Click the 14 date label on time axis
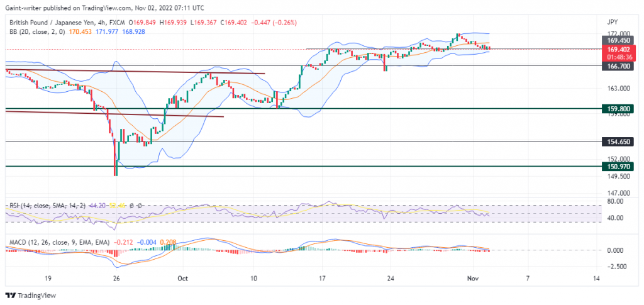 [x=596, y=279]
